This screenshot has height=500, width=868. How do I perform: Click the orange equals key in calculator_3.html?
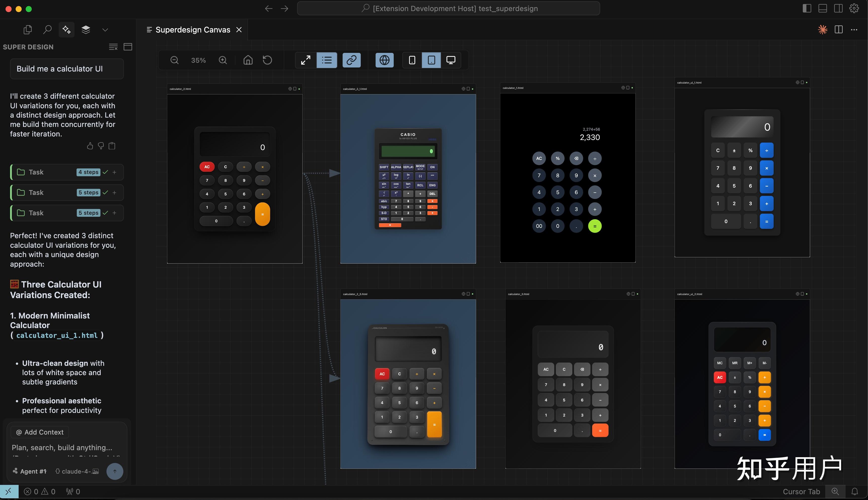click(x=600, y=431)
